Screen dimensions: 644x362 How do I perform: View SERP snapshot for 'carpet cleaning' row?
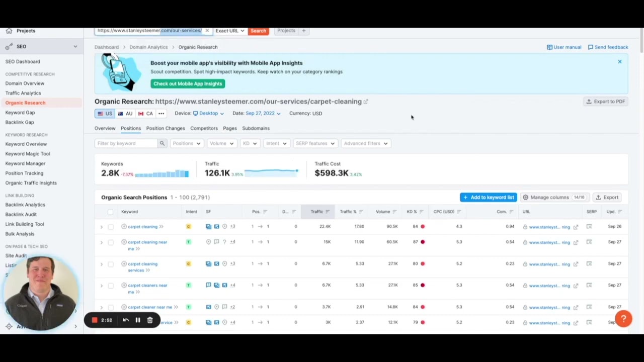[x=589, y=227]
